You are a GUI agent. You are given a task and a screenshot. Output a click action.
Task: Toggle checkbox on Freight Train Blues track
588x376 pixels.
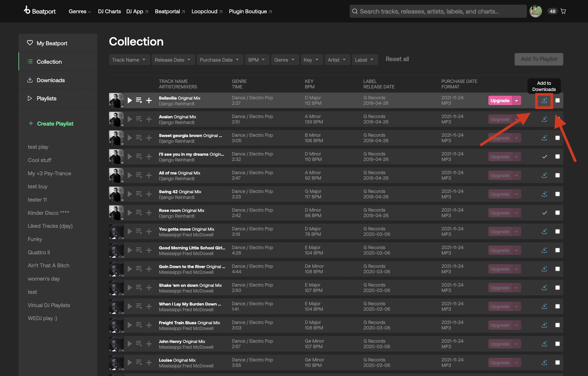tap(558, 325)
